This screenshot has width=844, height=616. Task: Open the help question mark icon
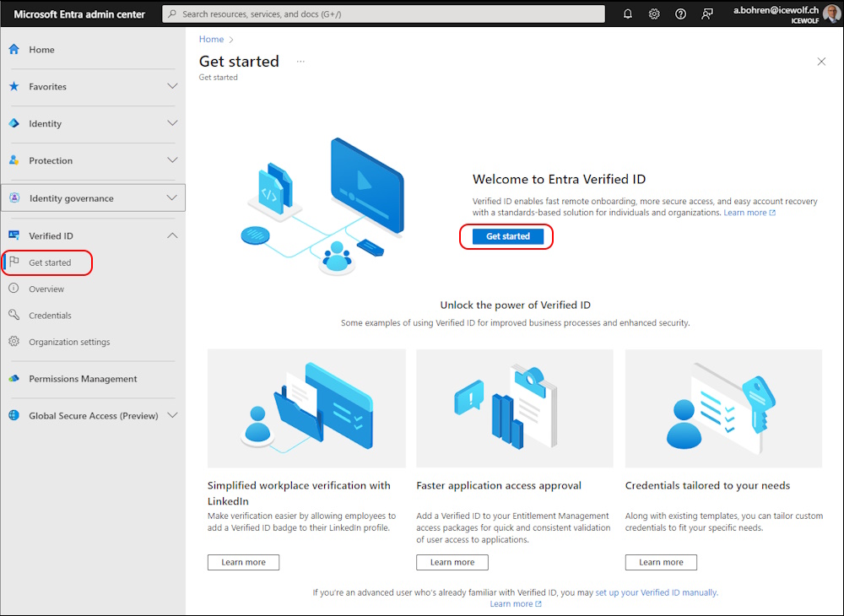point(680,14)
